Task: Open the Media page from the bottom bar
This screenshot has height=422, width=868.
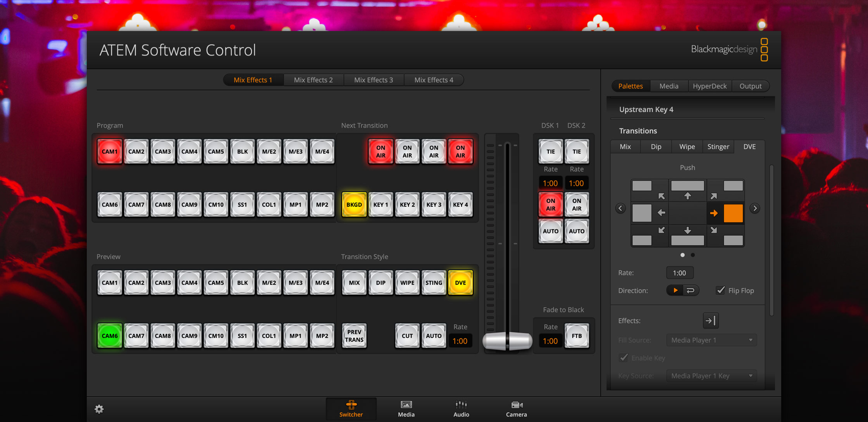Action: coord(406,409)
